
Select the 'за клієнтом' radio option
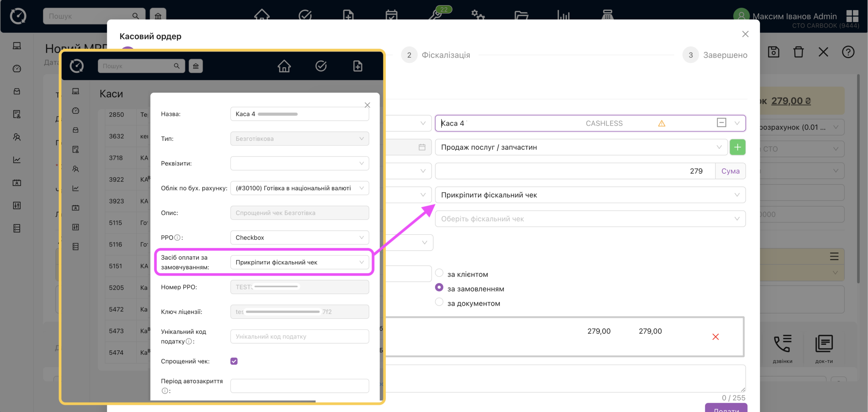click(439, 273)
